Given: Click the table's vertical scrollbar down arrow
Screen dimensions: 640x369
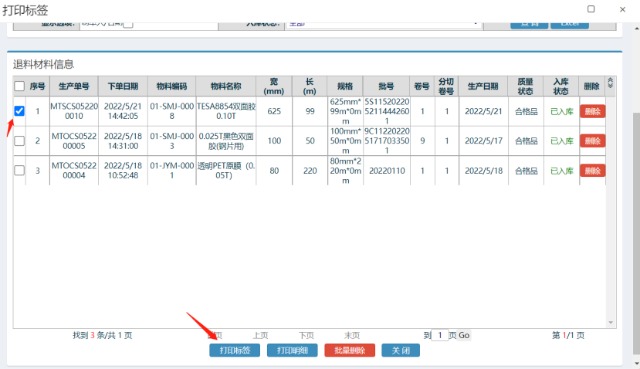Looking at the screenshot, I should click(611, 322).
